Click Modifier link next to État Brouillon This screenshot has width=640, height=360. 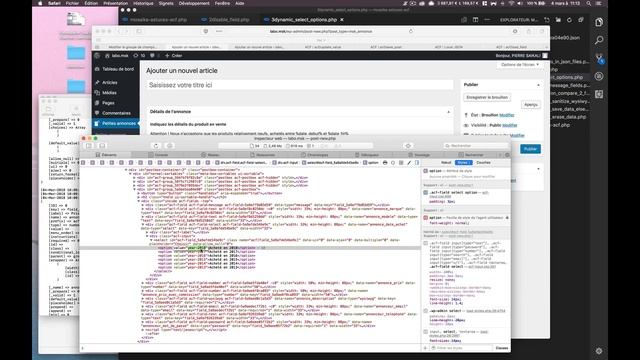[x=507, y=116]
